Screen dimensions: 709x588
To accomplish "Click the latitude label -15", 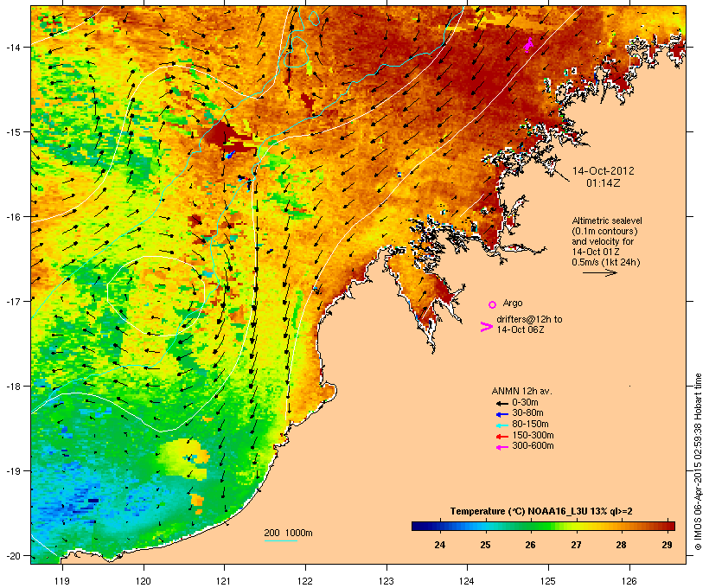I will pos(13,132).
